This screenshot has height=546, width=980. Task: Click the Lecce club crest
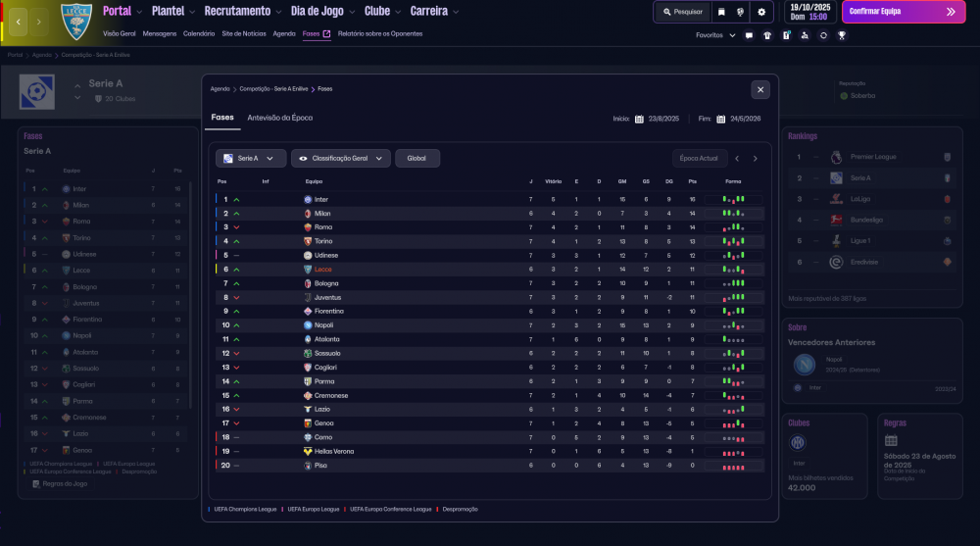pyautogui.click(x=76, y=22)
